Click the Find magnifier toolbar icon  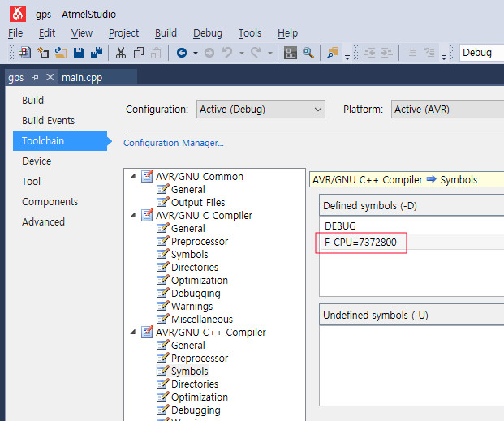(x=308, y=53)
